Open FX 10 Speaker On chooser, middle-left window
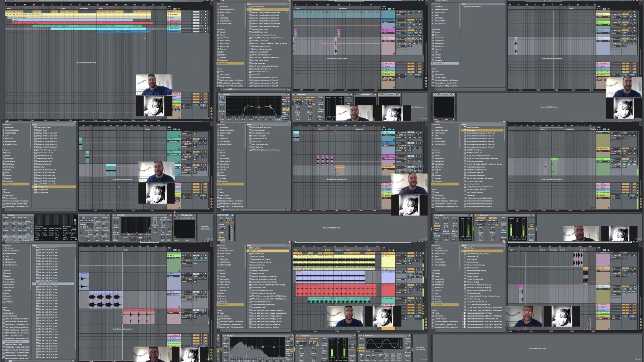644x362 pixels. tap(174, 141)
